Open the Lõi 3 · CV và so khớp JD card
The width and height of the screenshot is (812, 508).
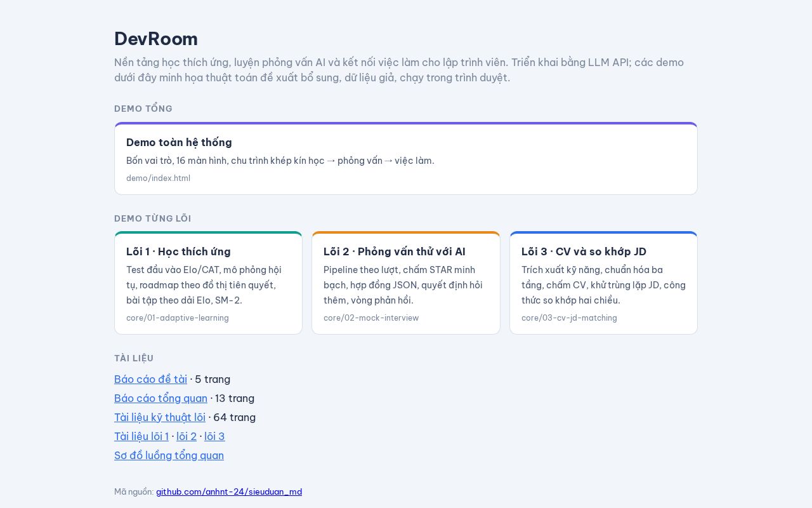603,283
